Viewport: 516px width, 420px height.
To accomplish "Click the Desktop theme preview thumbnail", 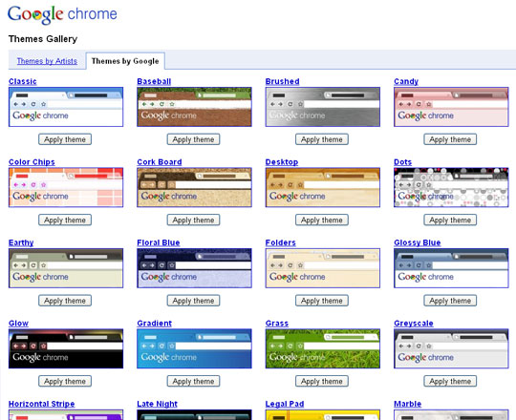I will pos(323,187).
